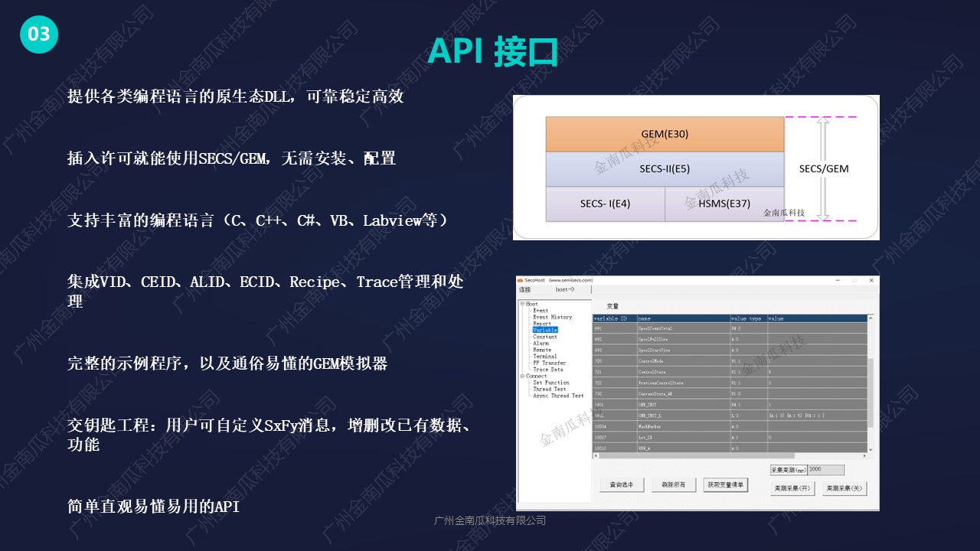Screen dimensions: 980x551
Task: Collapse the Host tree node
Action: [x=522, y=305]
